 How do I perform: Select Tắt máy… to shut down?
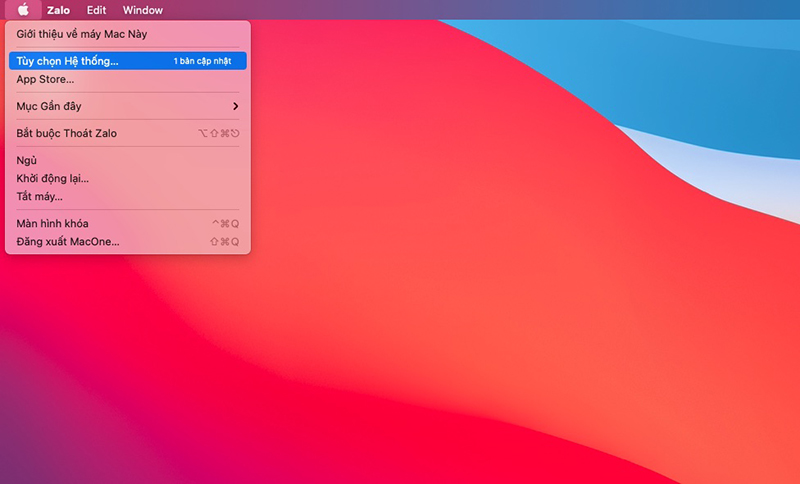pos(128,196)
